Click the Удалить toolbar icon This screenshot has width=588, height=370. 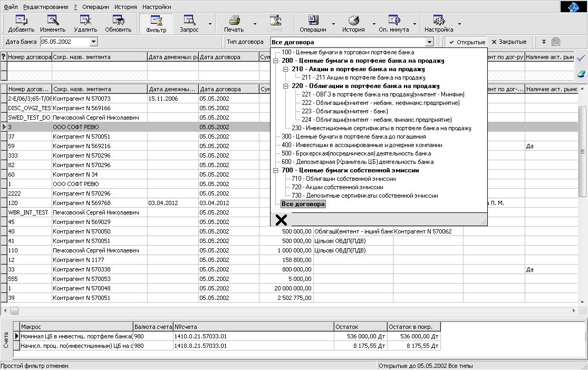coord(85,24)
